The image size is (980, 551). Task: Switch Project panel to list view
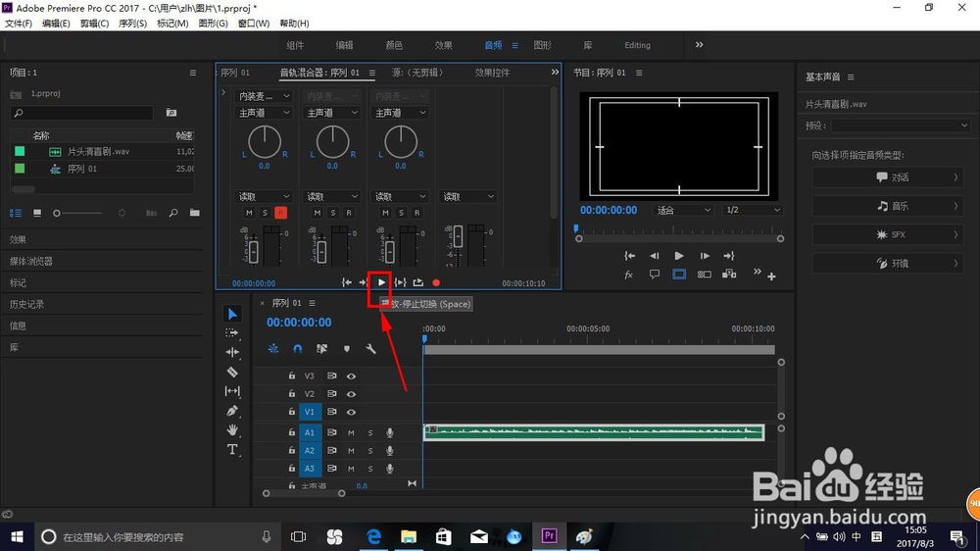point(16,214)
